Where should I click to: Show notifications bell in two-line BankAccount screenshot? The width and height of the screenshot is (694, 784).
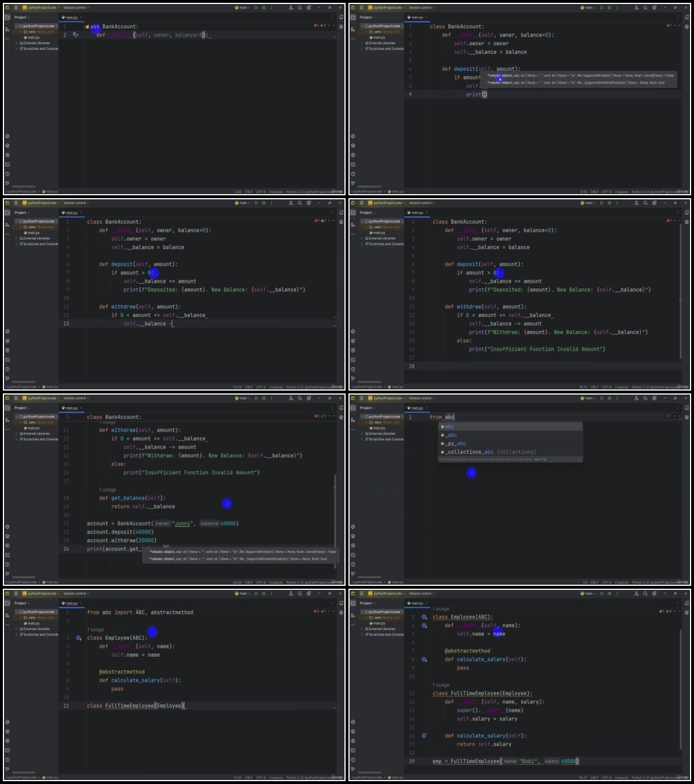point(341,17)
